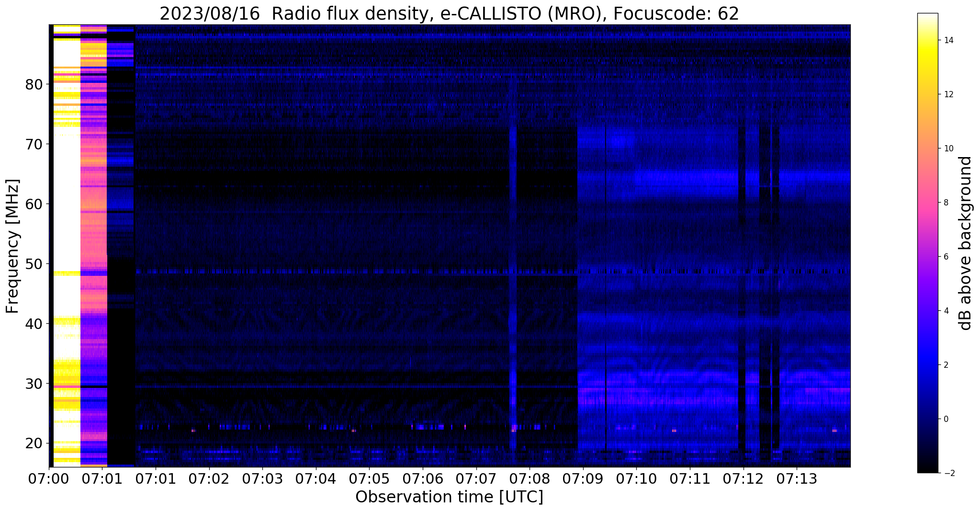The height and width of the screenshot is (511, 980).
Task: Click the 'Observation time [UTC]' x-axis label
Action: 449,497
